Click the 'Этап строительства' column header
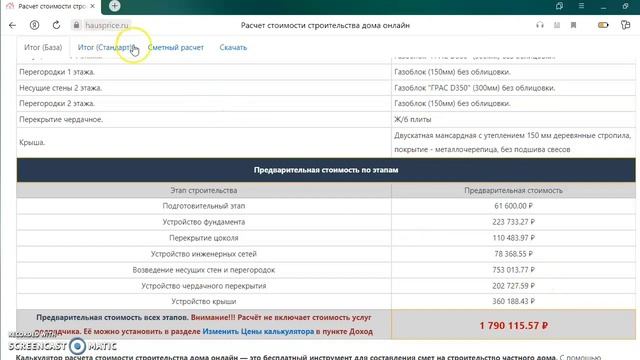640x360 pixels. pos(204,191)
